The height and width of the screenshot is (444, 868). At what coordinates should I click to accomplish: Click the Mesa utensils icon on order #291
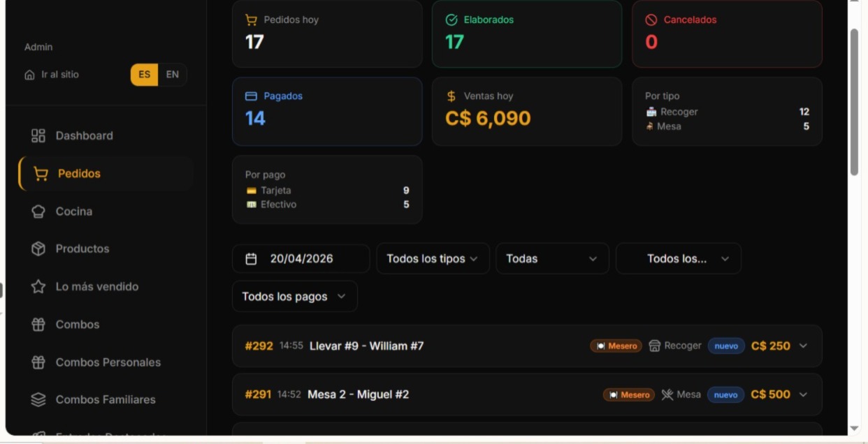click(667, 394)
